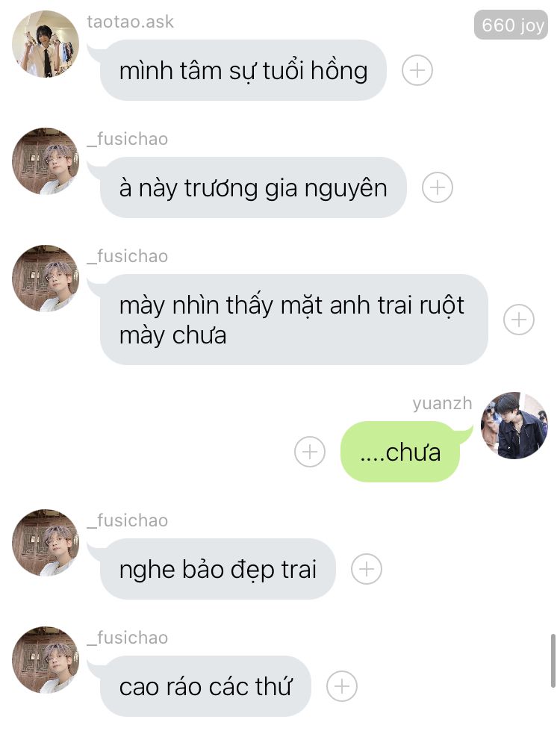Tap the plus icon beside "mình tâm sự tuổi hồng"
Image resolution: width=560 pixels, height=731 pixels.
[x=417, y=70]
